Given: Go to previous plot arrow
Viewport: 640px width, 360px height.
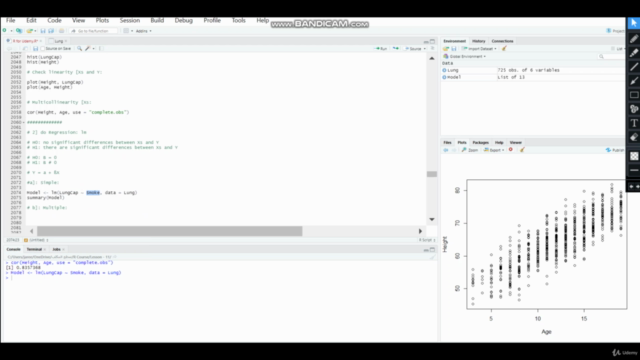Looking at the screenshot, I should (x=446, y=150).
